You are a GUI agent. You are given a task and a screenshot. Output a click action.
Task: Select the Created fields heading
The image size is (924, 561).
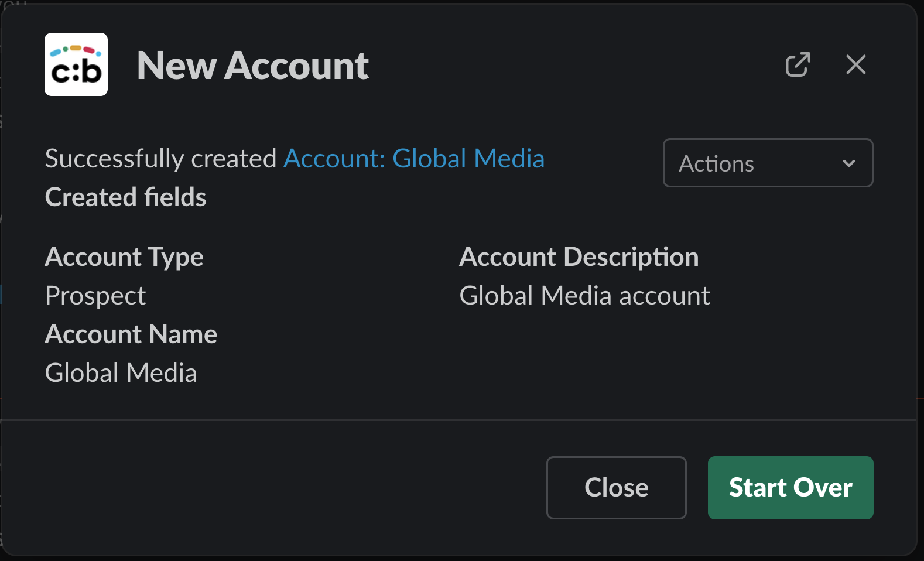[x=125, y=197]
